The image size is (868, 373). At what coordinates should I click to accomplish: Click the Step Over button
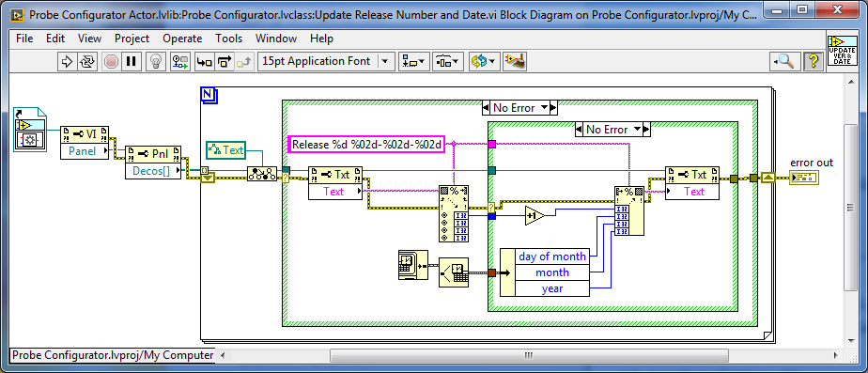pyautogui.click(x=225, y=61)
